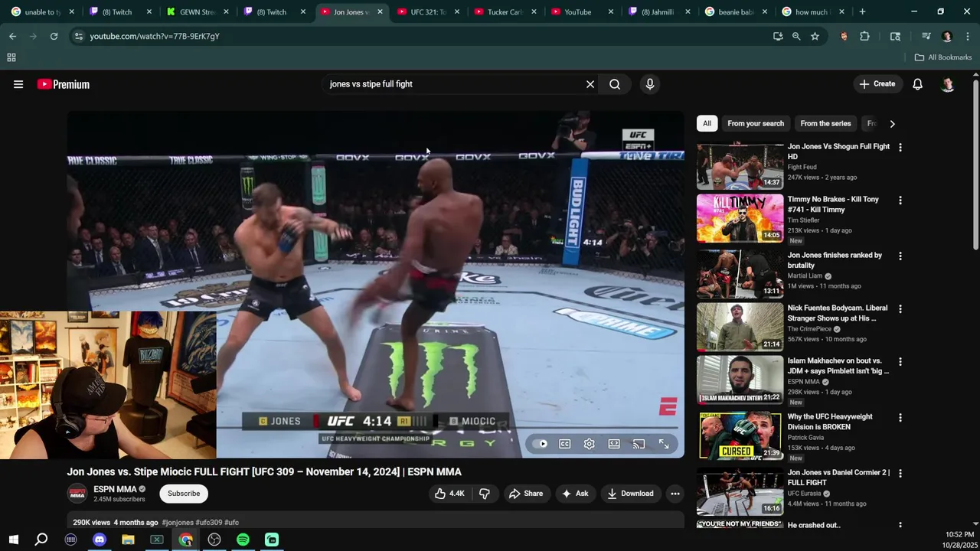
Task: Open Chrome media controls icon
Action: coord(926,36)
